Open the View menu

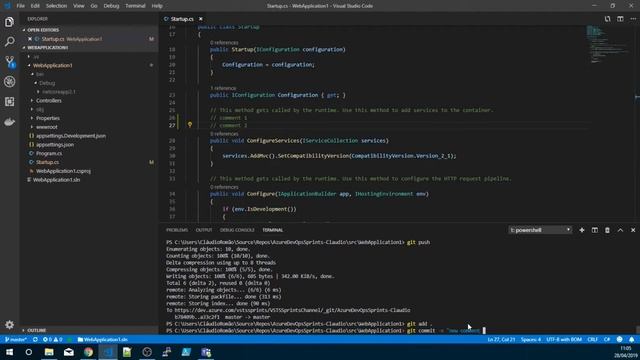click(78, 6)
